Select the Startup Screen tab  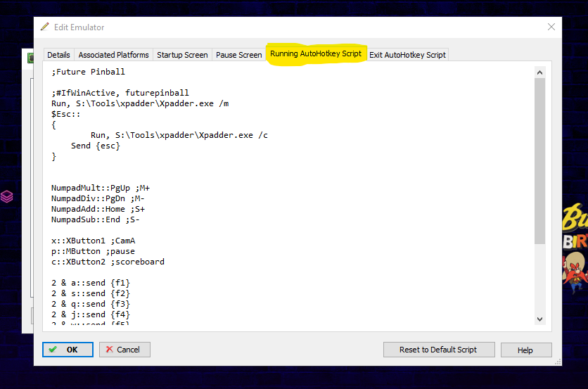(x=182, y=55)
